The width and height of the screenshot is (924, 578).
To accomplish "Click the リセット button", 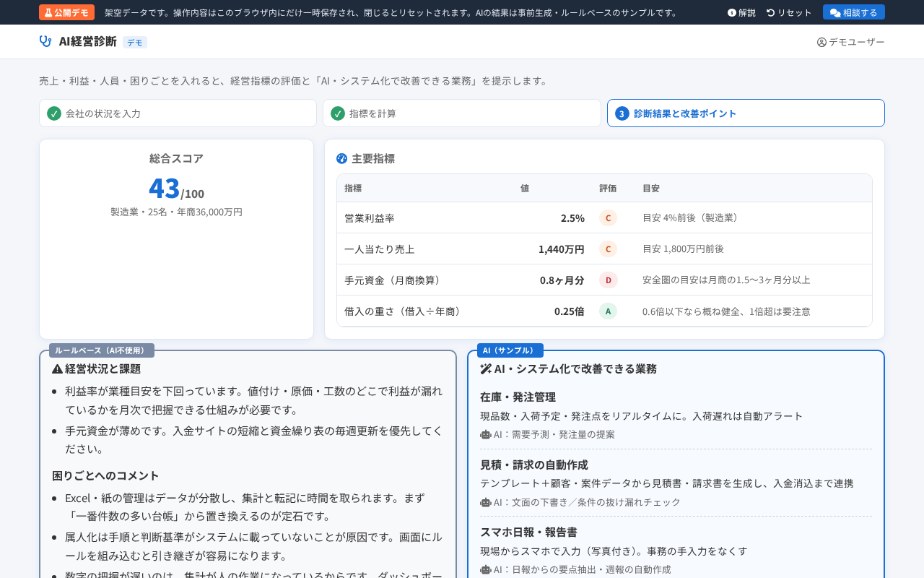I will point(789,12).
